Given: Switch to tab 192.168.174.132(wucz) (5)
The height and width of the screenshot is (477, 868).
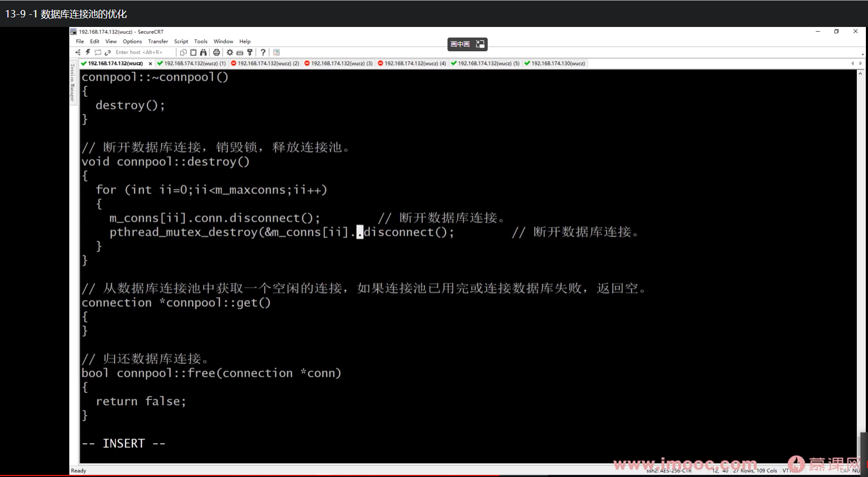Looking at the screenshot, I should (486, 63).
